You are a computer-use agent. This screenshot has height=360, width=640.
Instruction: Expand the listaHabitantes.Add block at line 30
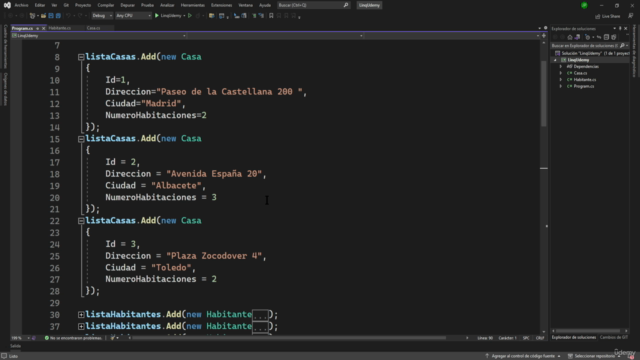point(81,315)
